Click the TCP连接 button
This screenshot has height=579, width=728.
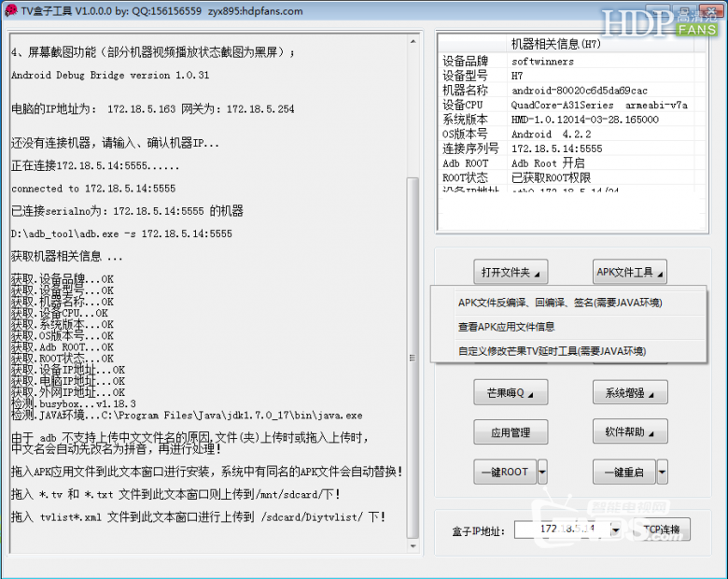tap(661, 530)
